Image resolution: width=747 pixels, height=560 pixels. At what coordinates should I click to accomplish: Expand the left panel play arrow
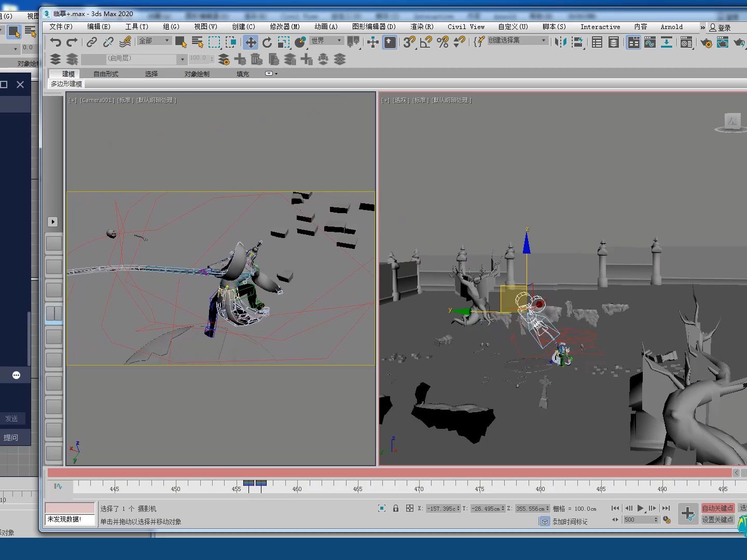pyautogui.click(x=52, y=221)
